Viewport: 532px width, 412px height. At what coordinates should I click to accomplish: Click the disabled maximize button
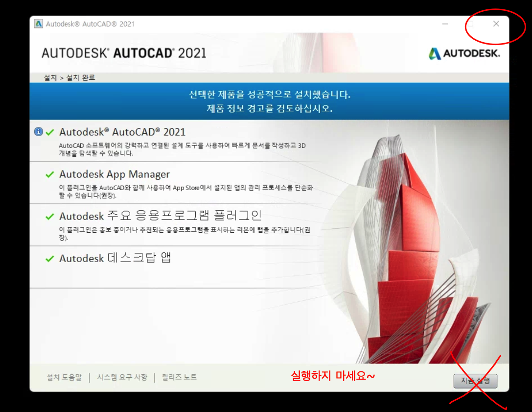click(x=471, y=24)
